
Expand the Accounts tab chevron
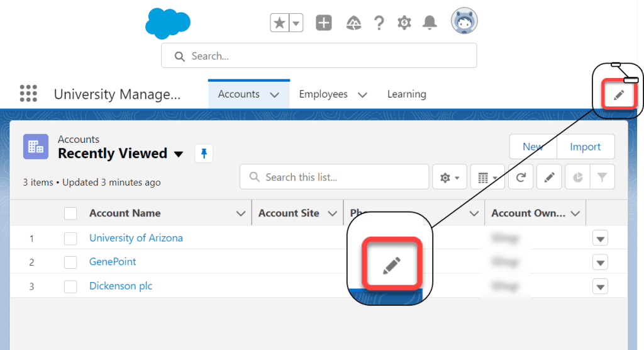(275, 94)
